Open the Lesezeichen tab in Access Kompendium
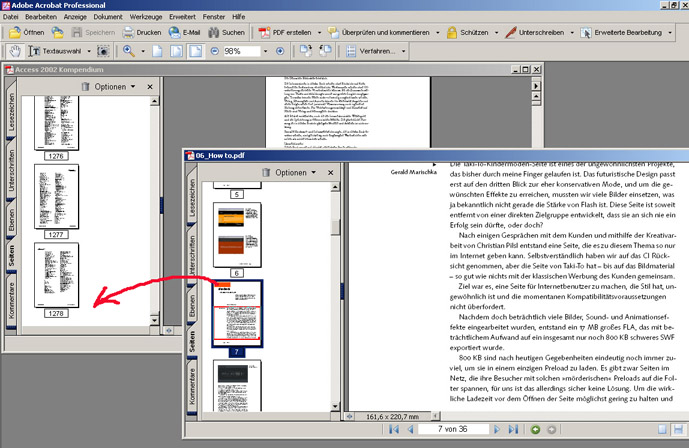The image size is (689, 448). pos(11,111)
